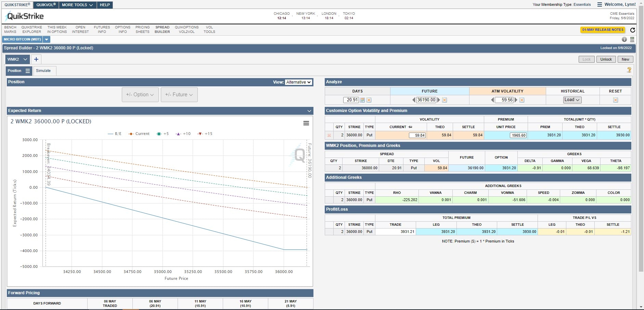
Task: Switch to the Simulate tab
Action: point(43,71)
